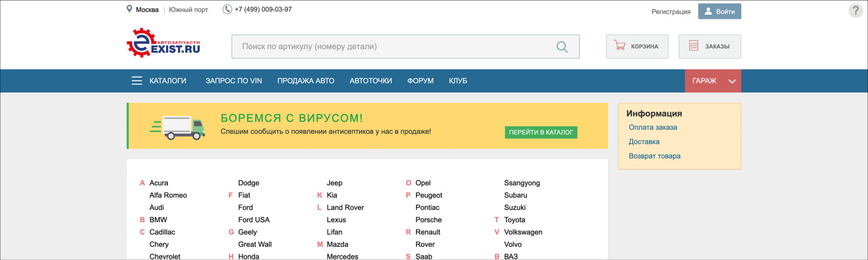Open the Доставка info link
Viewport: 868px width, 260px height.
(x=644, y=142)
